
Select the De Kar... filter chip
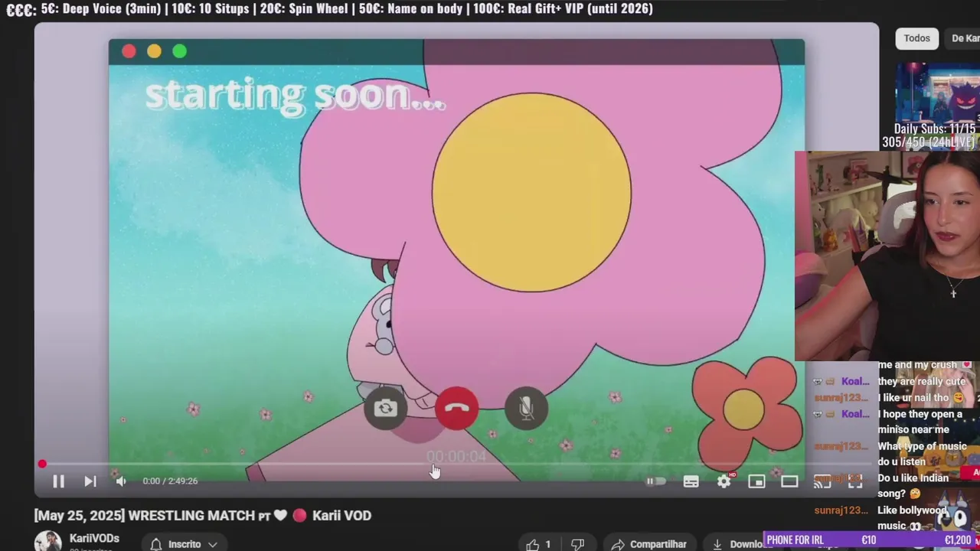click(x=964, y=38)
